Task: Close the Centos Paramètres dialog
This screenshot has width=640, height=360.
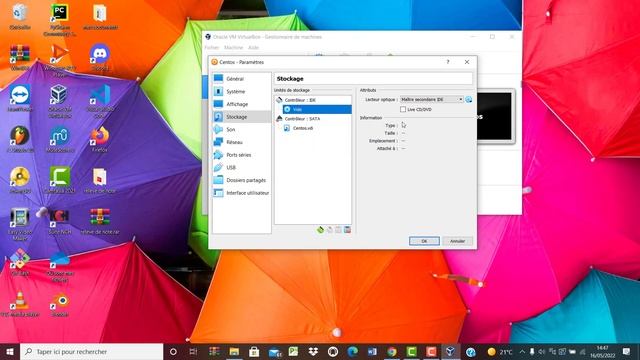Action: click(x=467, y=62)
